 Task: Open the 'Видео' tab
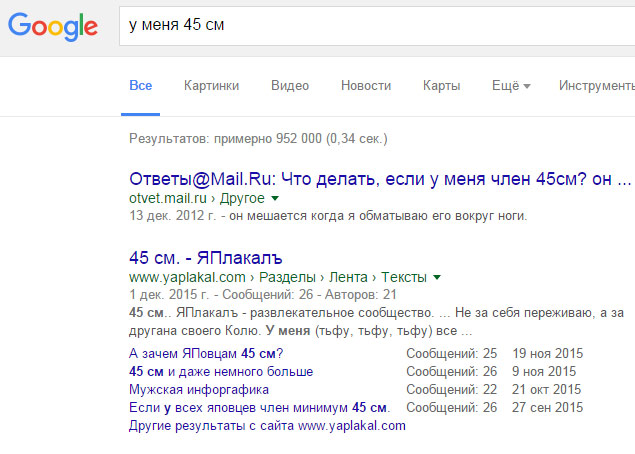coord(290,85)
